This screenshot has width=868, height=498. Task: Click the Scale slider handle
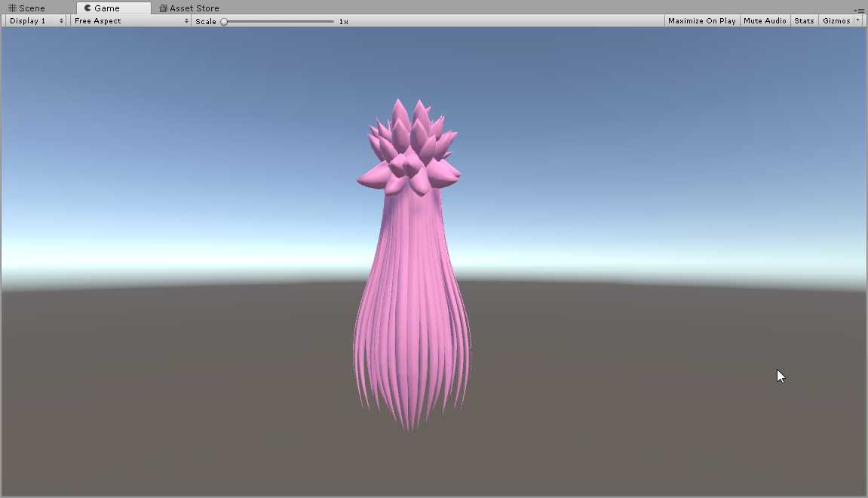coord(224,22)
